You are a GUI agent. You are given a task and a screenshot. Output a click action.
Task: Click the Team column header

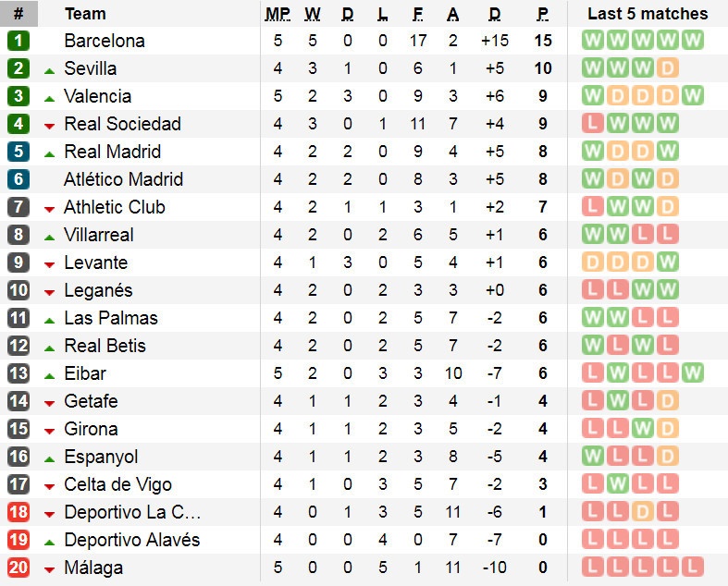(x=85, y=14)
